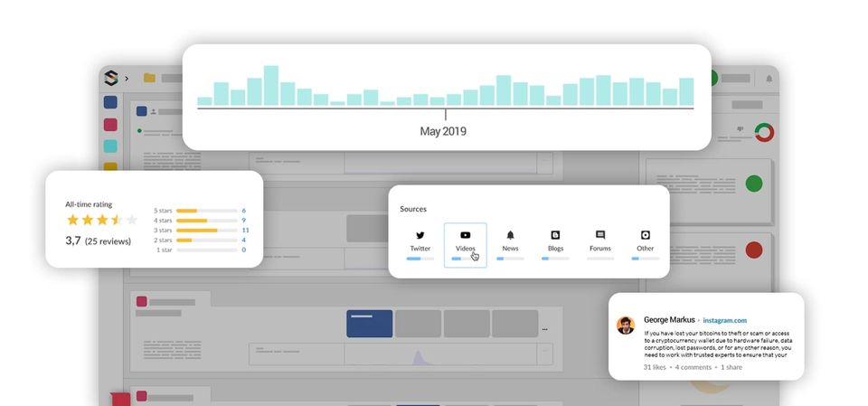Click George Markus profile avatar
This screenshot has height=406, width=868.
click(626, 326)
